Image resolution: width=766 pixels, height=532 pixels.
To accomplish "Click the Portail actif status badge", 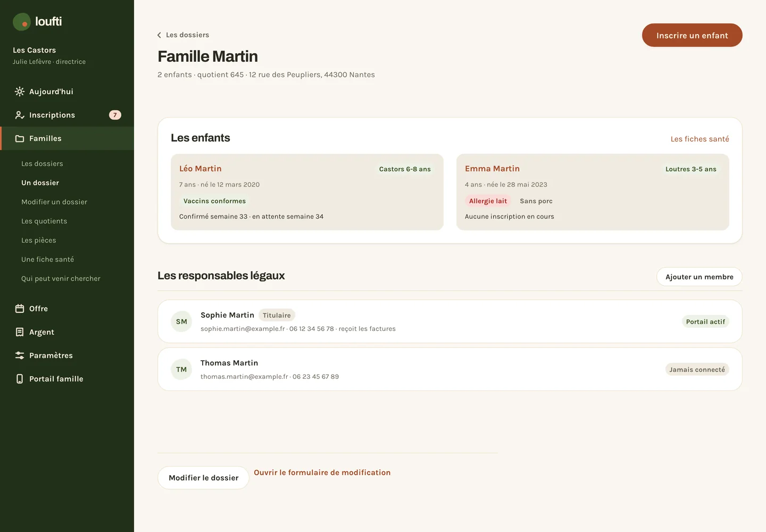I will point(705,322).
